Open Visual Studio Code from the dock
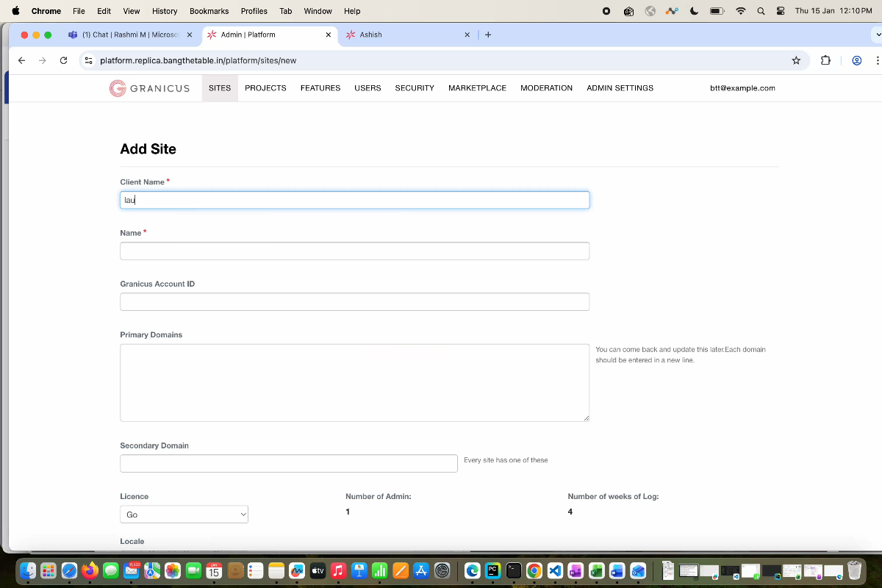The height and width of the screenshot is (588, 882). (555, 570)
